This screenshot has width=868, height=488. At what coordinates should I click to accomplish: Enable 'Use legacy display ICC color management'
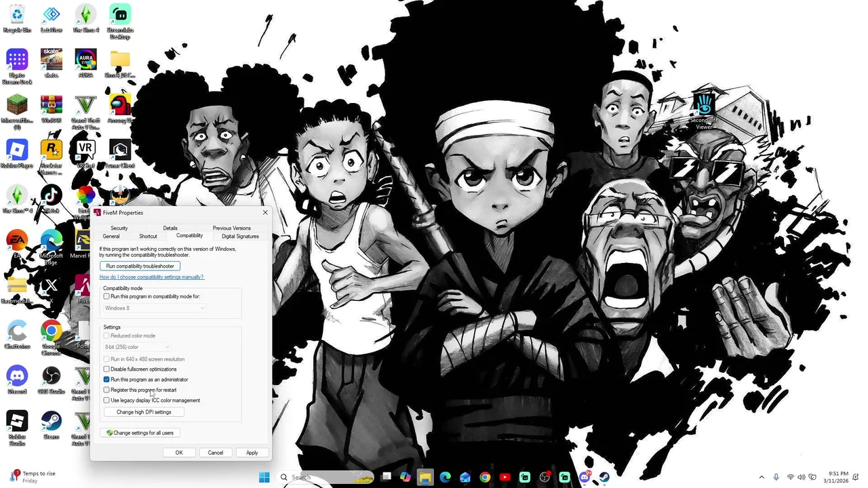[x=106, y=400]
